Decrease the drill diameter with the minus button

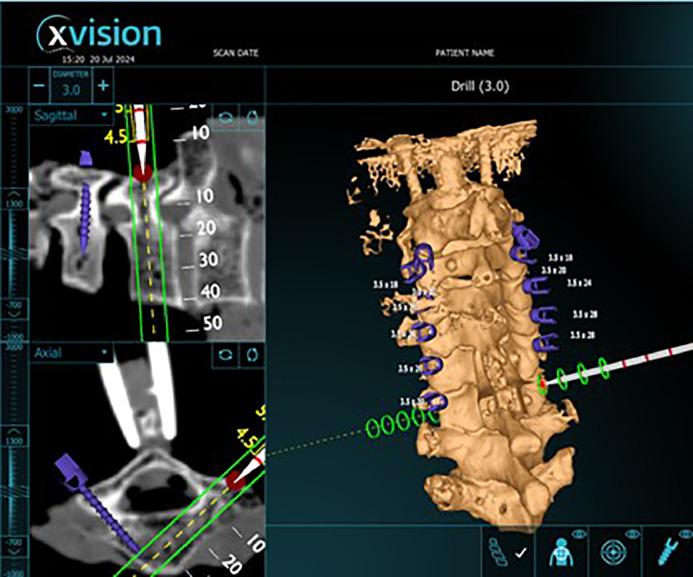click(40, 86)
